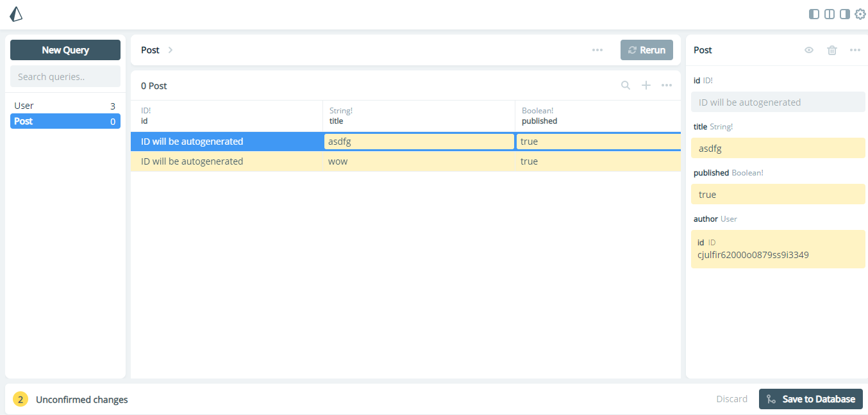Click the Prisma logo
This screenshot has height=415, width=868.
[x=15, y=13]
